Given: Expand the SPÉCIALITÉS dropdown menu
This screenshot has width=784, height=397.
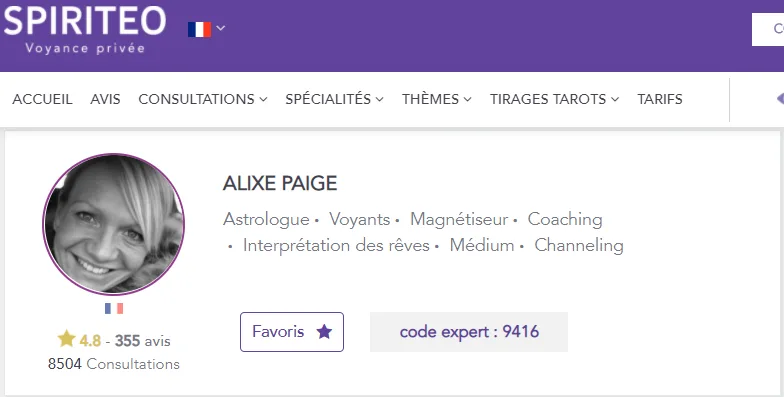Looking at the screenshot, I should [334, 99].
